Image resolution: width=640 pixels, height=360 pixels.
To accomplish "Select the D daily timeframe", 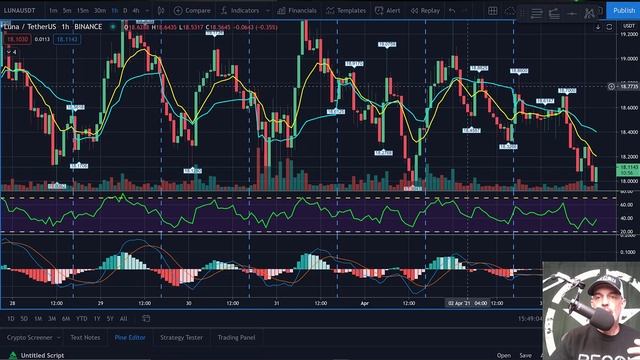I will pyautogui.click(x=125, y=11).
